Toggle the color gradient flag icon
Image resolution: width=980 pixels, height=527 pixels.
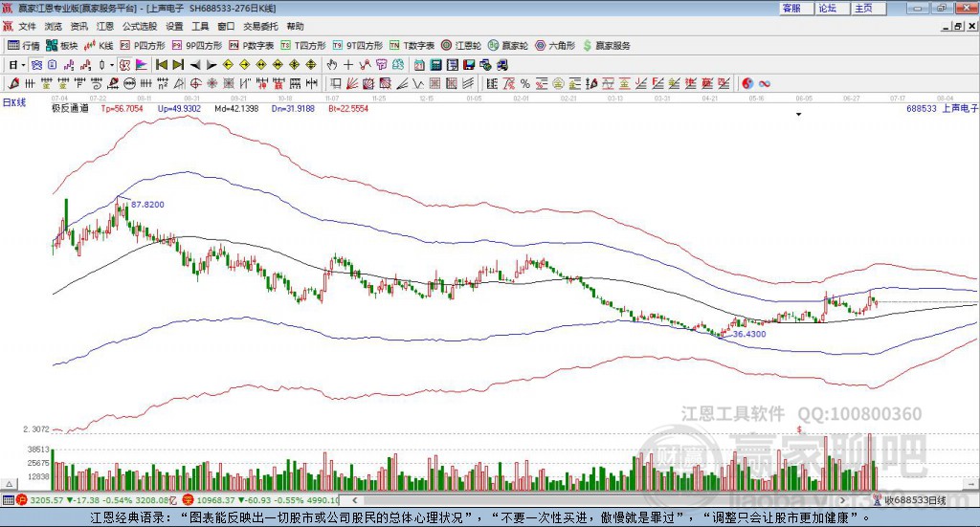point(142,65)
